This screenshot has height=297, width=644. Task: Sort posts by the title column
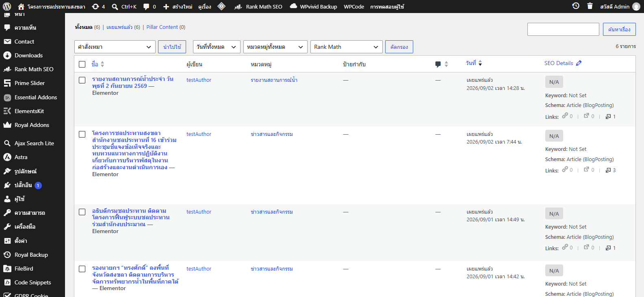click(98, 64)
